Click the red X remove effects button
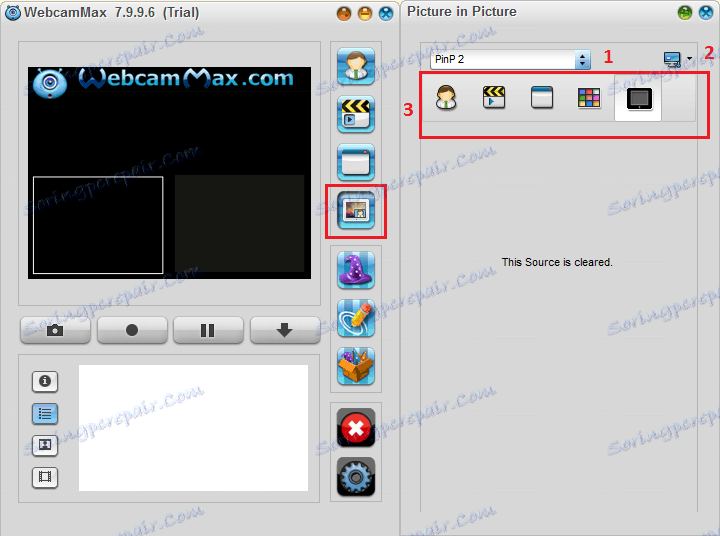Viewport: 720px width, 536px height. click(356, 428)
